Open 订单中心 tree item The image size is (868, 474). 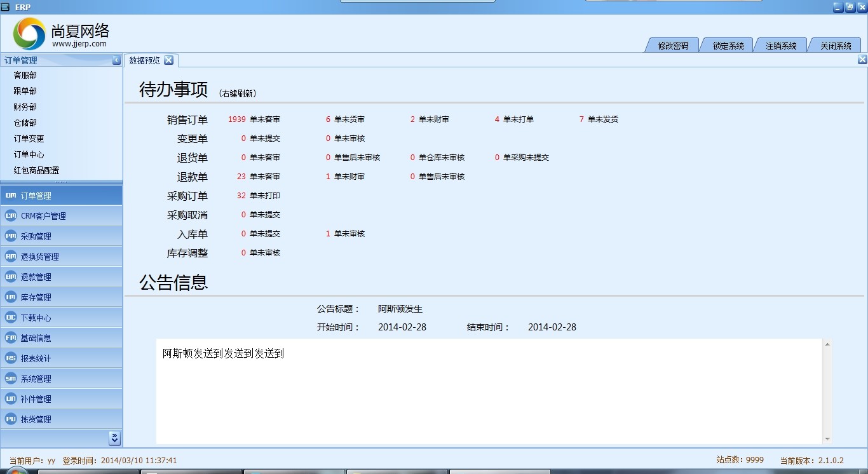29,154
